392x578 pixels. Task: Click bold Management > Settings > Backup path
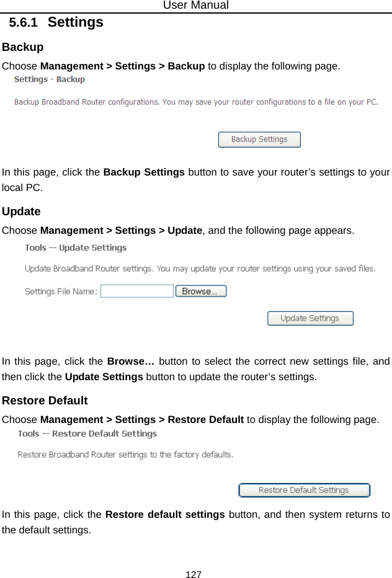tap(122, 66)
